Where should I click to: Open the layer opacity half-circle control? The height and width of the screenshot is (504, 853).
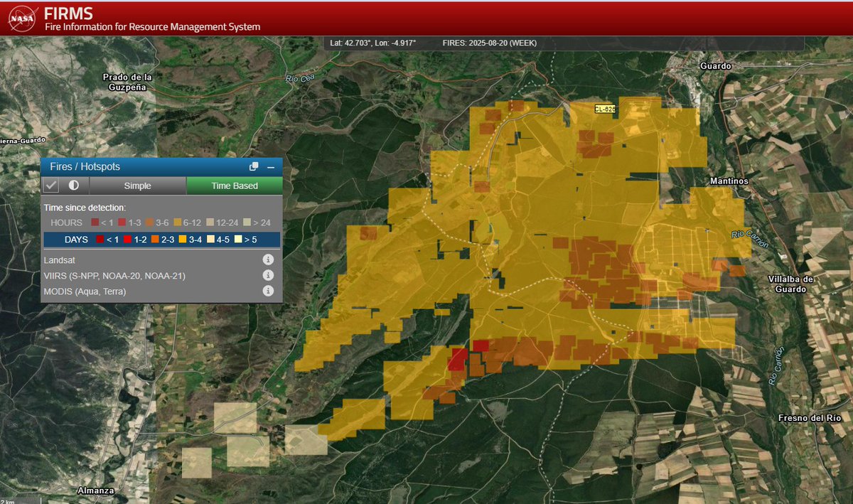[74, 186]
